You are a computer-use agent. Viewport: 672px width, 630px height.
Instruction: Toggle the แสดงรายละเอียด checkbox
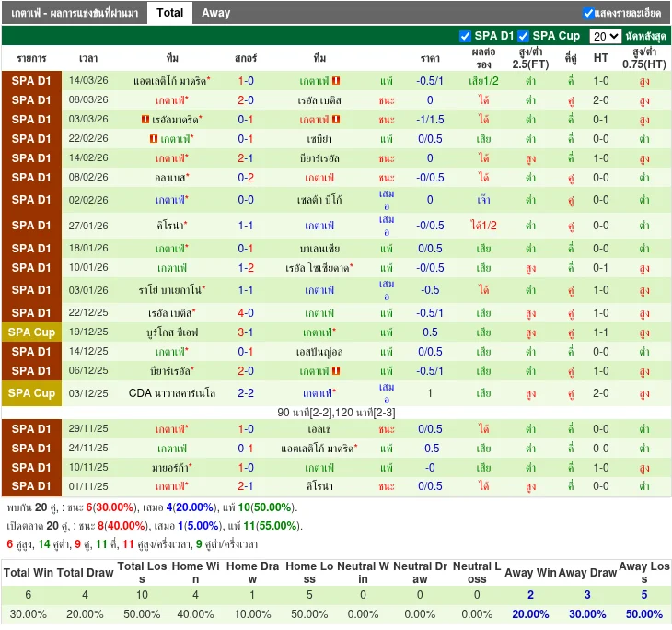click(x=588, y=13)
